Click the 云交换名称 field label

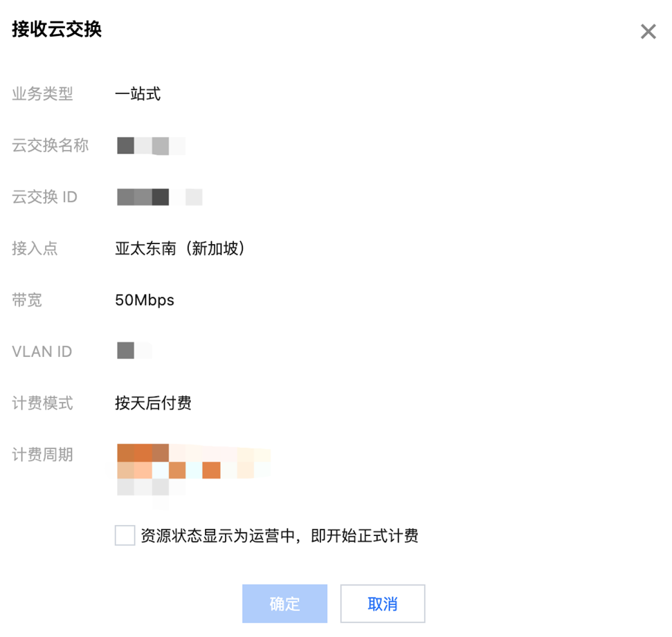[x=51, y=145]
